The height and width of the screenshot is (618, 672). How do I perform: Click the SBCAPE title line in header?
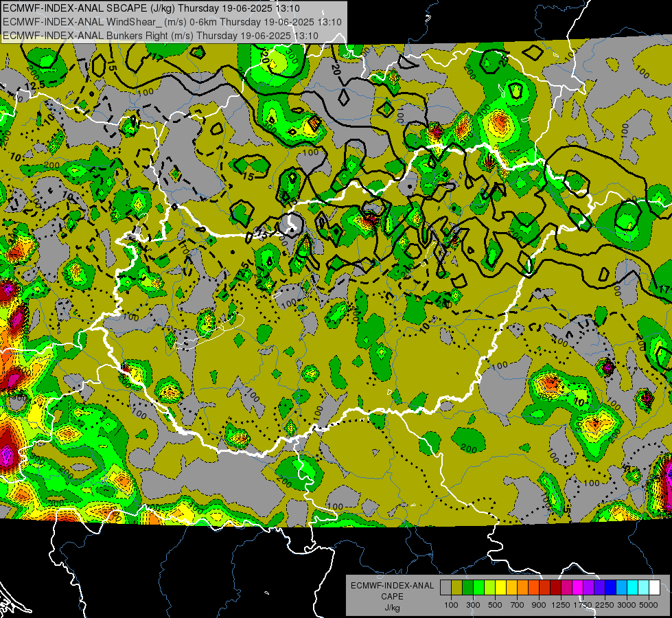[151, 8]
